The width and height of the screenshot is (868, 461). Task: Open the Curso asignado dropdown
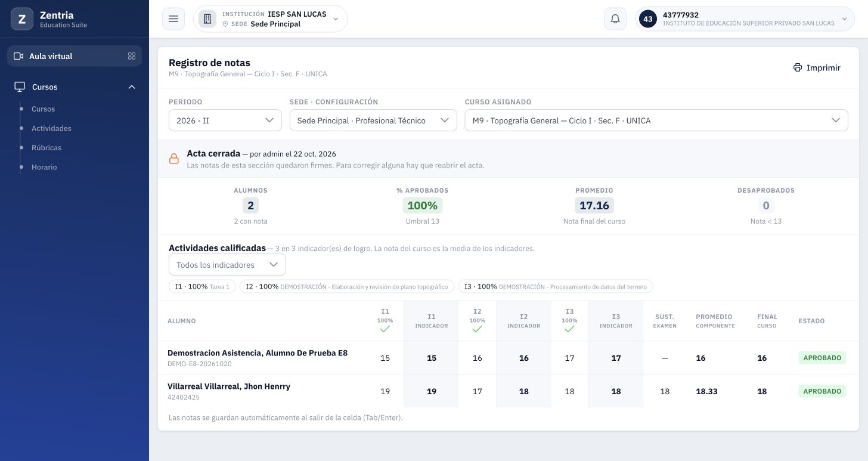coord(656,120)
